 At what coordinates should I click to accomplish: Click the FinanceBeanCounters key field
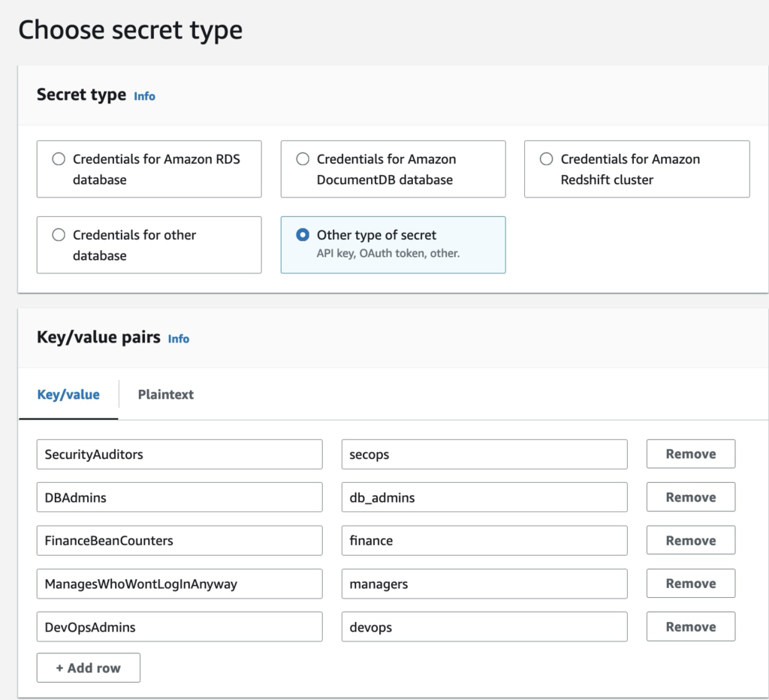(x=179, y=541)
